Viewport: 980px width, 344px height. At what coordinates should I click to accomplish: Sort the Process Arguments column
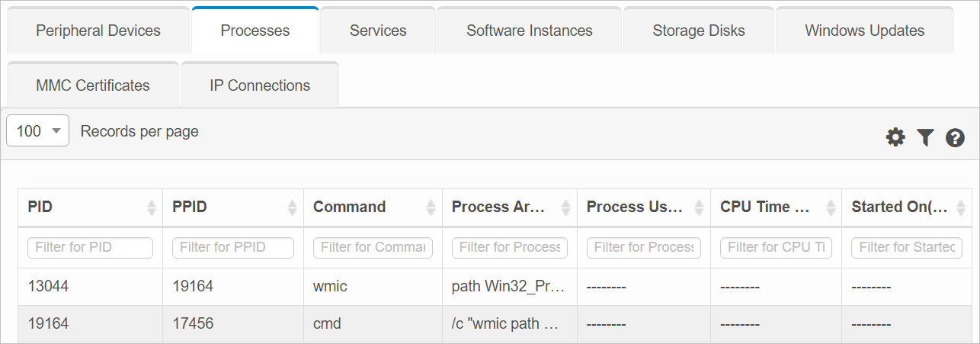[x=565, y=207]
